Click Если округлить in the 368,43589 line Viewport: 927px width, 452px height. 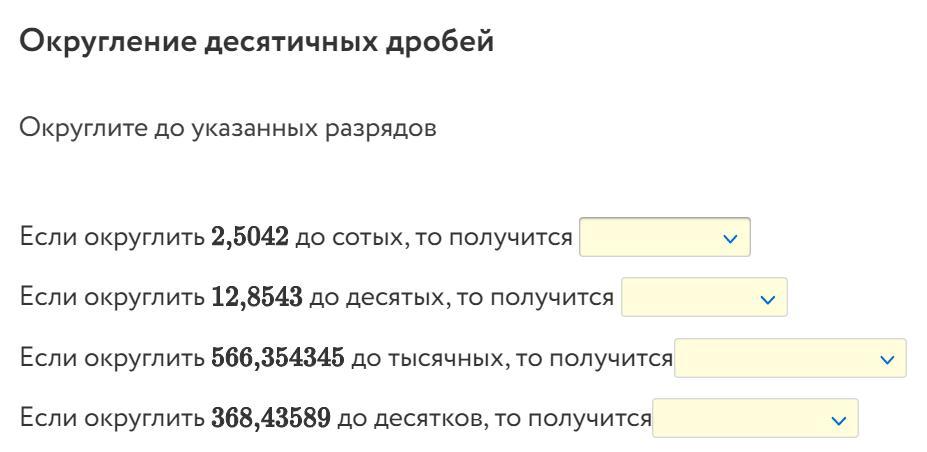112,418
